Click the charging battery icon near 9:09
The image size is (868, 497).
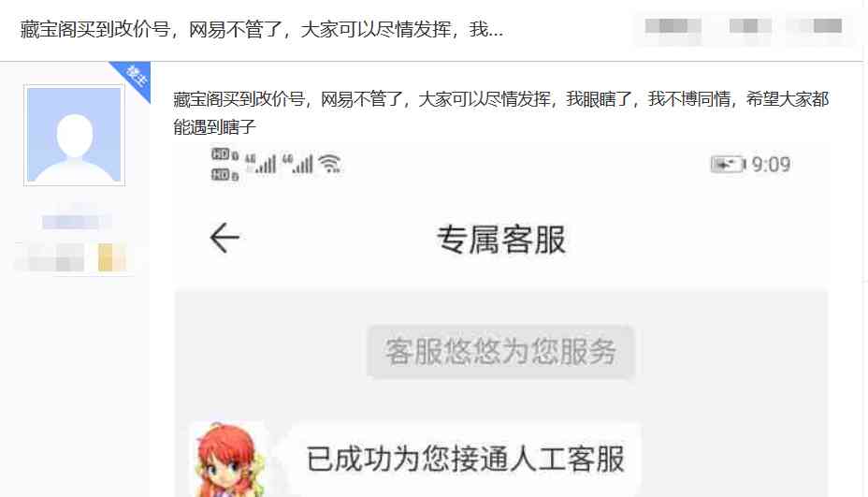728,165
